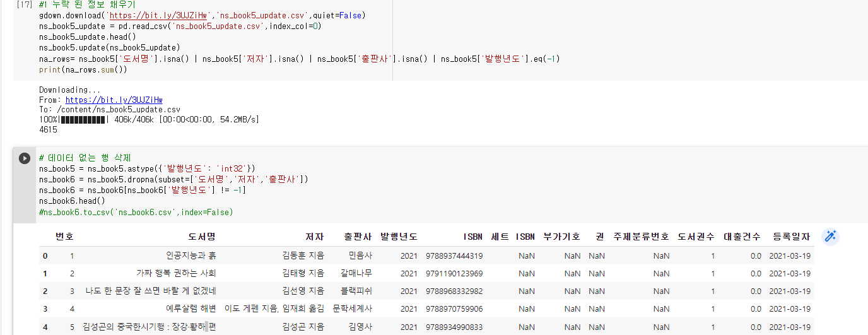868x335 pixels.
Task: Click the publisher cell '갈매나무'
Action: (356, 273)
